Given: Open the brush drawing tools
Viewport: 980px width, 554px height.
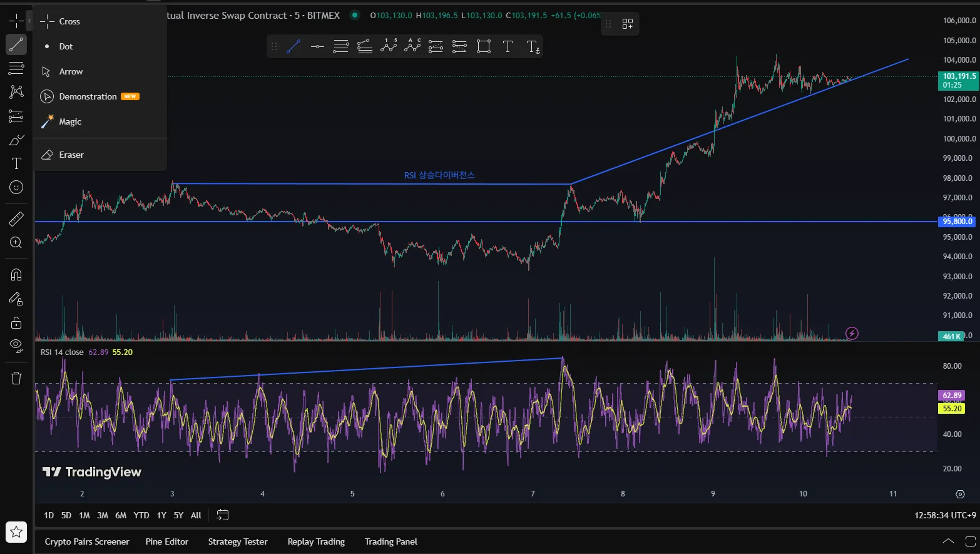Looking at the screenshot, I should 16,140.
